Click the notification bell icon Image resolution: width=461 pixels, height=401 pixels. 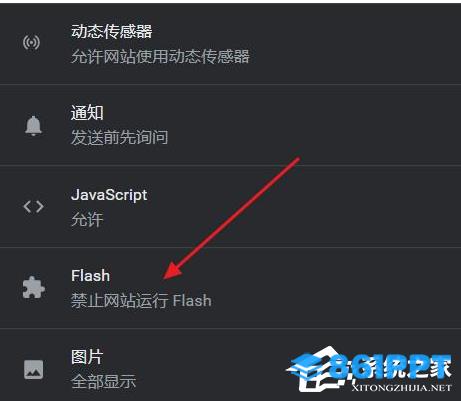click(33, 126)
